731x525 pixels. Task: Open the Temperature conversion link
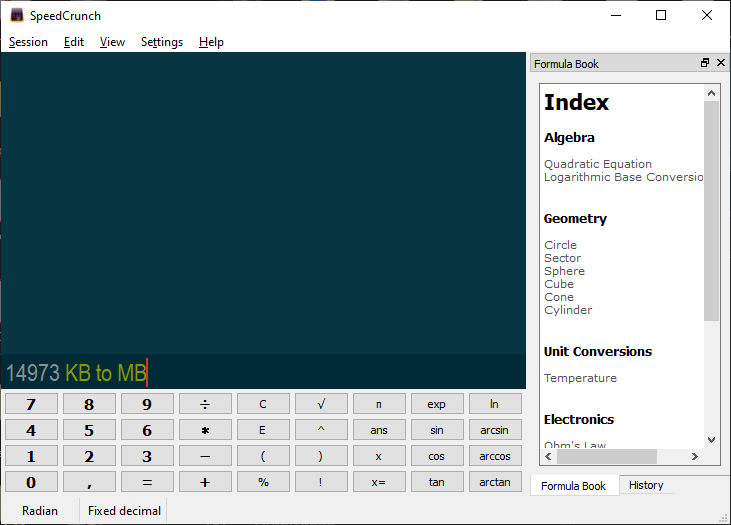(580, 378)
